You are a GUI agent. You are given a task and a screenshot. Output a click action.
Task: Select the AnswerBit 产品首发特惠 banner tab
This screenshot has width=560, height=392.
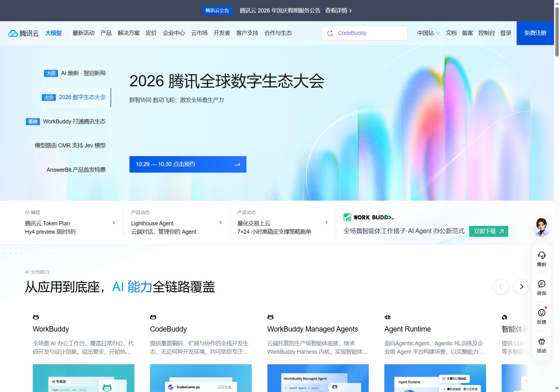pyautogui.click(x=76, y=170)
